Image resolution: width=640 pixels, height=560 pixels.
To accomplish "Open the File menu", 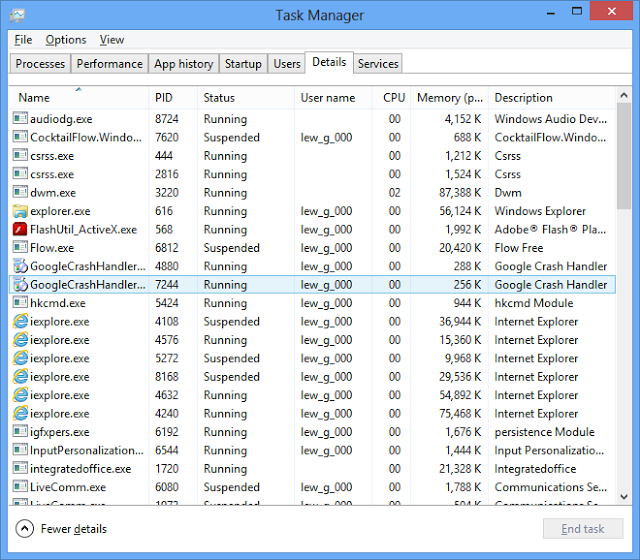I will [x=23, y=40].
